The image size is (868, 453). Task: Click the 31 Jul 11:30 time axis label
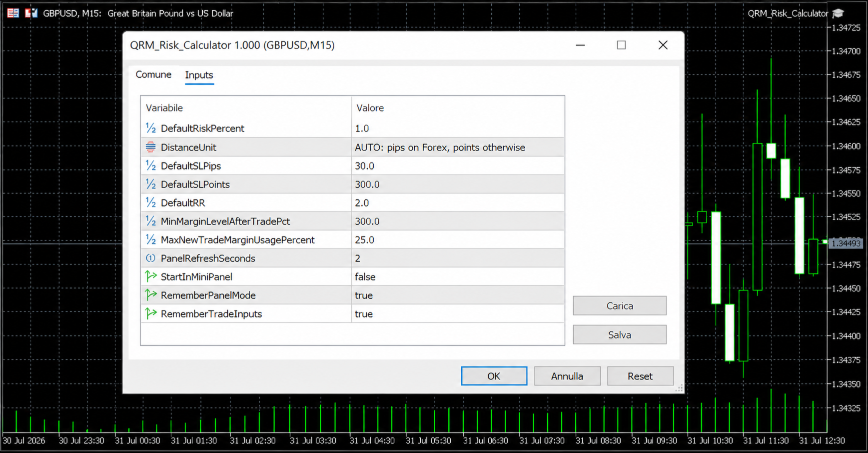tap(766, 440)
